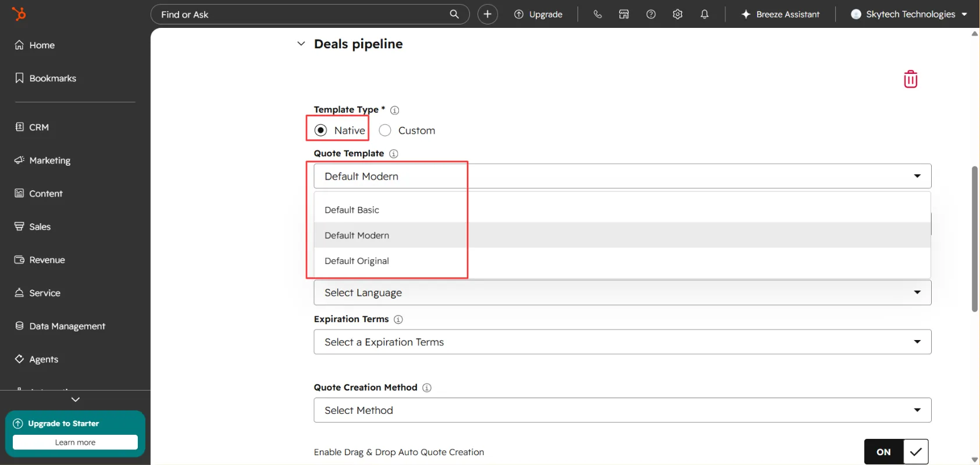Click the Service sidebar icon
This screenshot has height=465, width=980.
(x=19, y=292)
